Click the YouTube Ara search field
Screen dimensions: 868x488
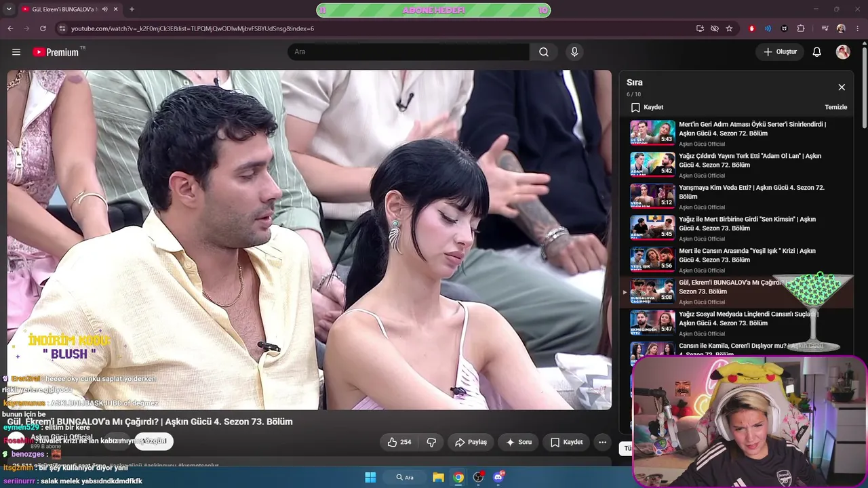tap(409, 52)
